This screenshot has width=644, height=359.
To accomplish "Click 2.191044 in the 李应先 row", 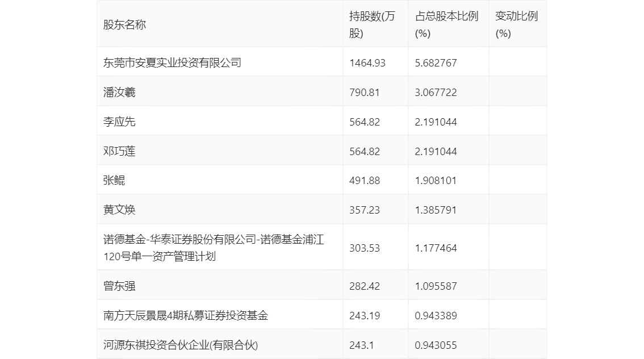I will click(x=436, y=122).
